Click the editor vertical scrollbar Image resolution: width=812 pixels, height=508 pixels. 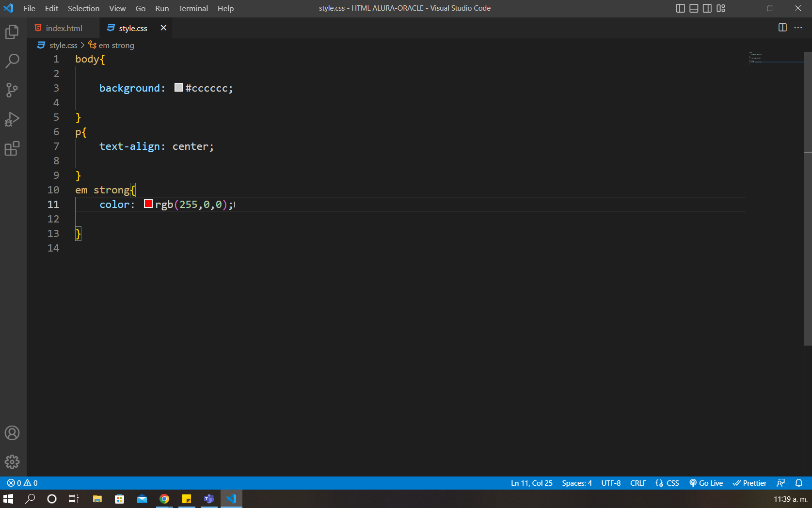point(808,199)
